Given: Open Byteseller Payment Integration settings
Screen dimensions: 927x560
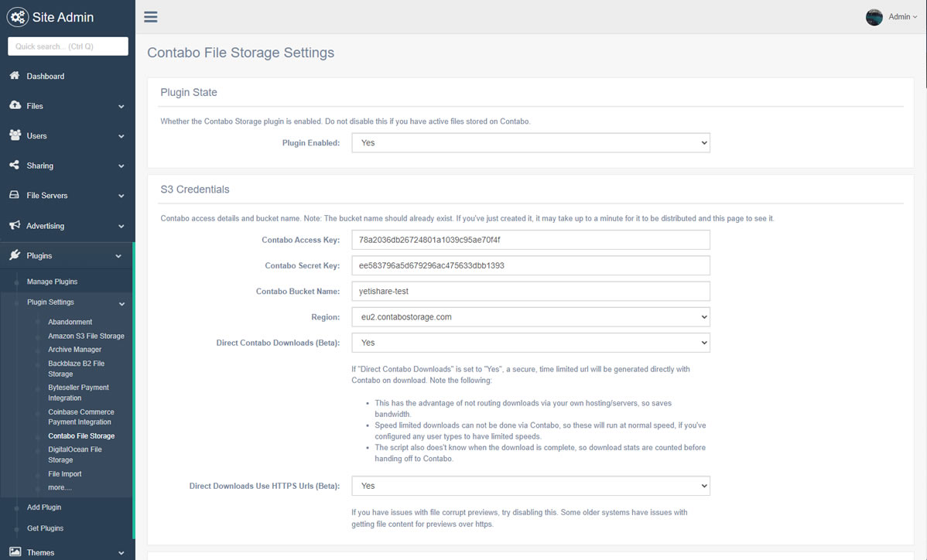Looking at the screenshot, I should pos(78,393).
